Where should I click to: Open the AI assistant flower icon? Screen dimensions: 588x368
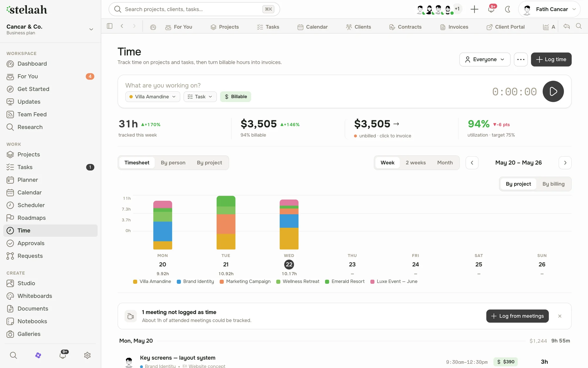[38, 355]
